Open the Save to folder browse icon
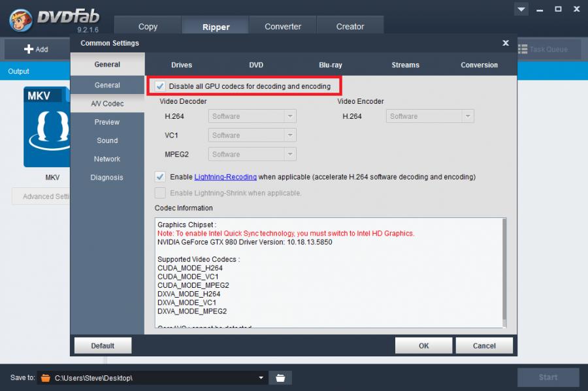 pyautogui.click(x=280, y=378)
